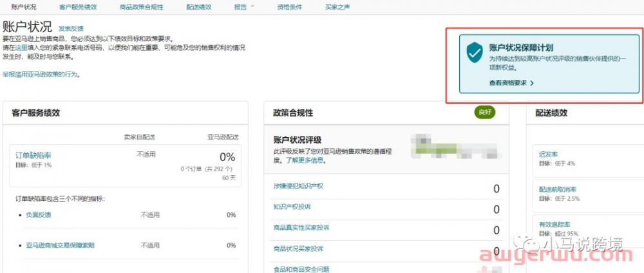
Task: Open 涉嫌侵犯知识产权 link
Action: pyautogui.click(x=298, y=186)
